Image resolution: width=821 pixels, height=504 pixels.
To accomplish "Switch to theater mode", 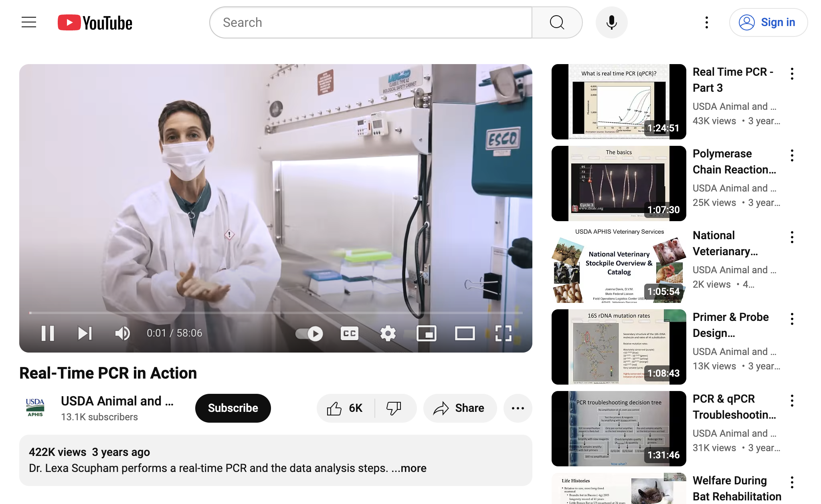I will [465, 333].
